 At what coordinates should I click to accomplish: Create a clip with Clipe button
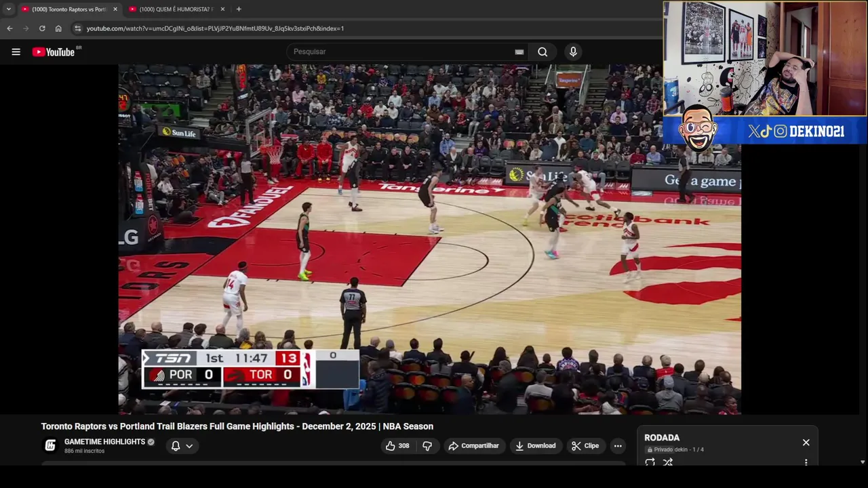(x=585, y=445)
